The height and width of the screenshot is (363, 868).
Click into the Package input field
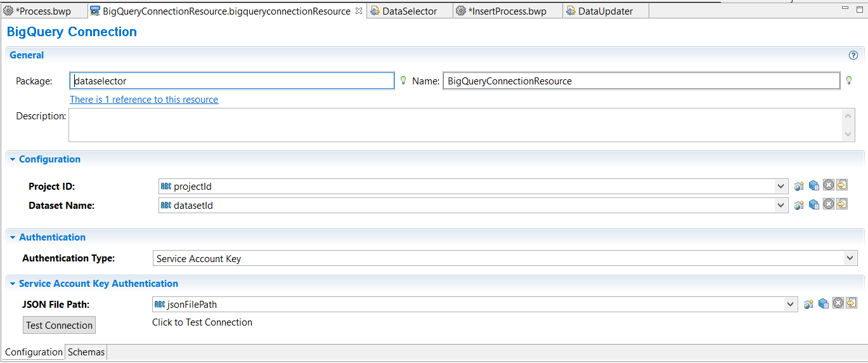point(232,81)
